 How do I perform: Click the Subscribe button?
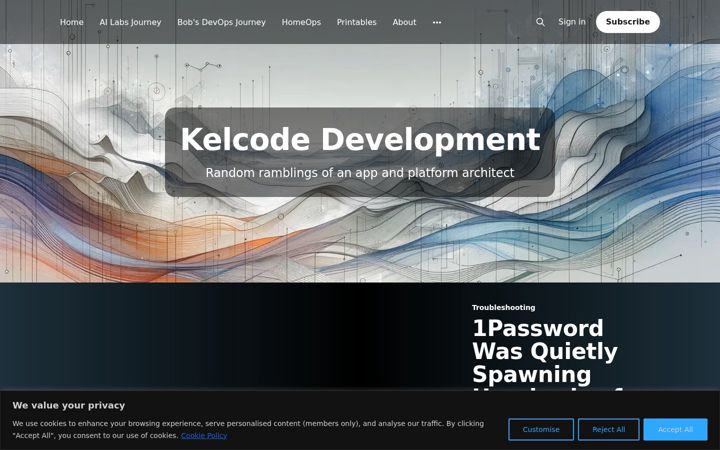coord(628,22)
